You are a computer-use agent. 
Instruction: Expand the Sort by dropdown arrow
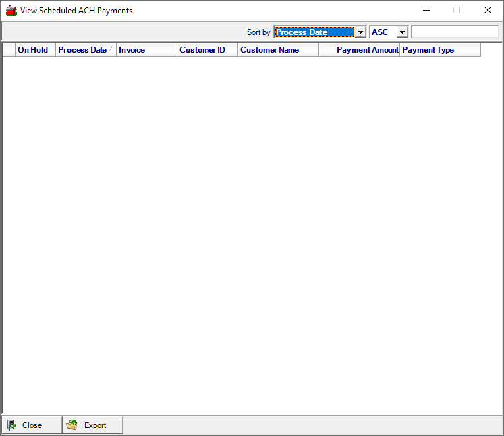360,32
